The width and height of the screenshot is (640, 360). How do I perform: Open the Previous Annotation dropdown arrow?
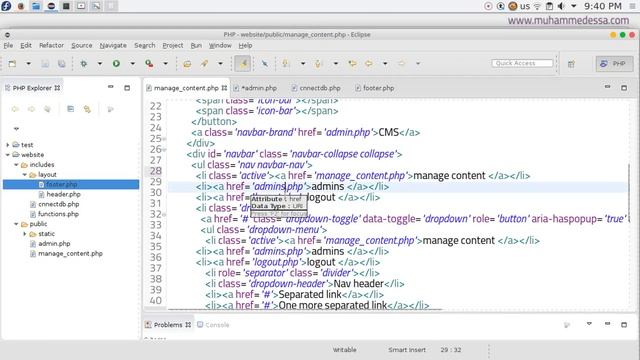pyautogui.click(x=336, y=64)
